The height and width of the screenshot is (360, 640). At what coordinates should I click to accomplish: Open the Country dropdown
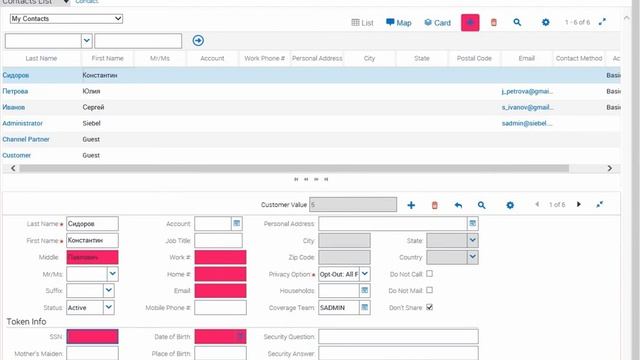(x=472, y=257)
